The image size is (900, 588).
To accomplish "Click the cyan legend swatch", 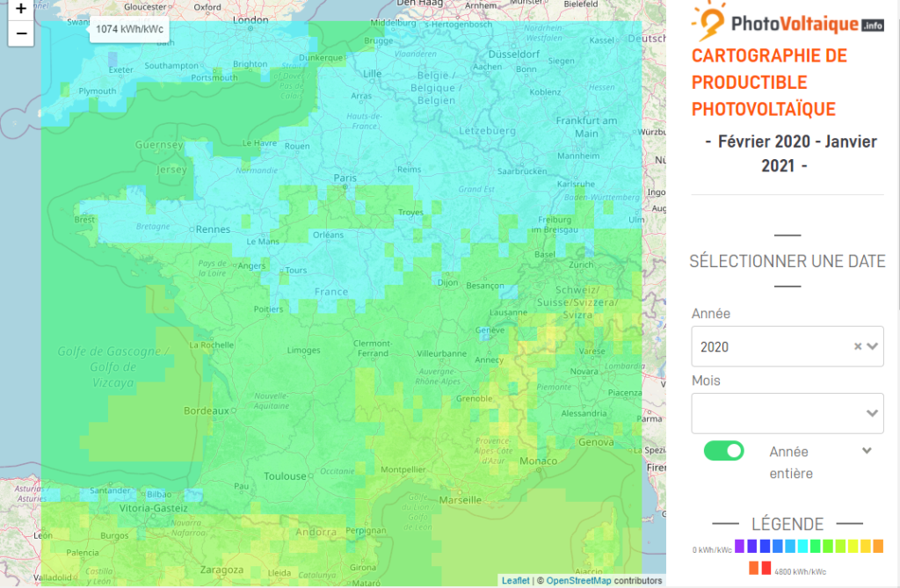I will (802, 547).
